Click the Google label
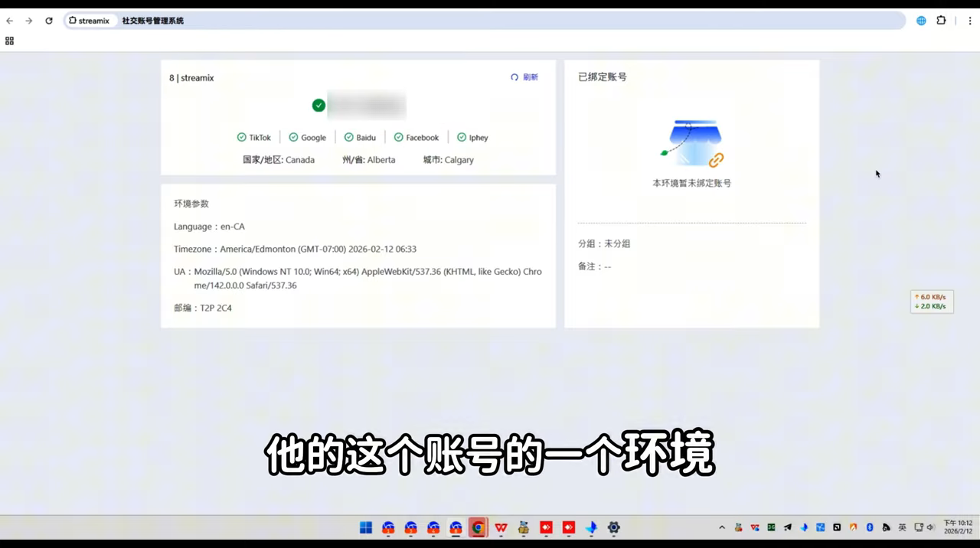Screen dimensions: 980x548 point(313,138)
